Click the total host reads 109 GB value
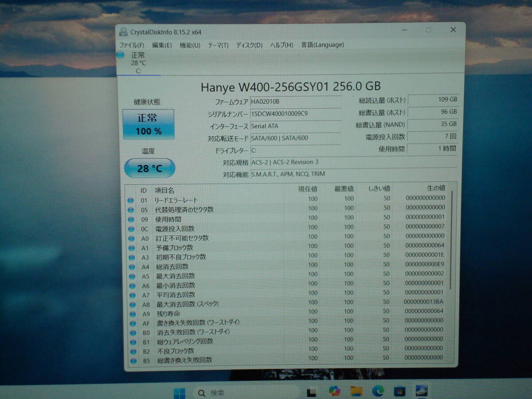Screen dimensions: 532x399 pyautogui.click(x=433, y=100)
